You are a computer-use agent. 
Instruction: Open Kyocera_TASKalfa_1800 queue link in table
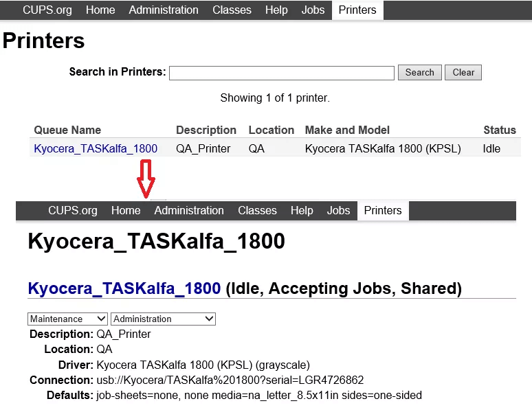click(x=96, y=148)
